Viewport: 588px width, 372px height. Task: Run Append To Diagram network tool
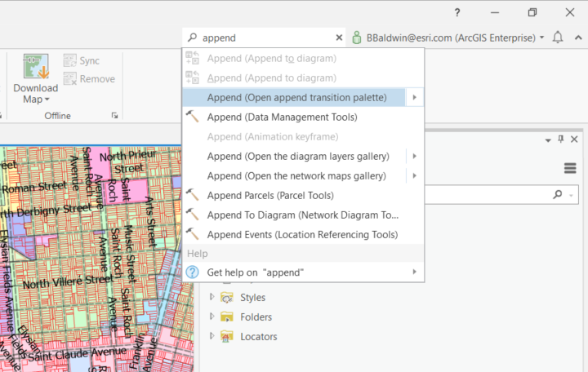tap(303, 215)
